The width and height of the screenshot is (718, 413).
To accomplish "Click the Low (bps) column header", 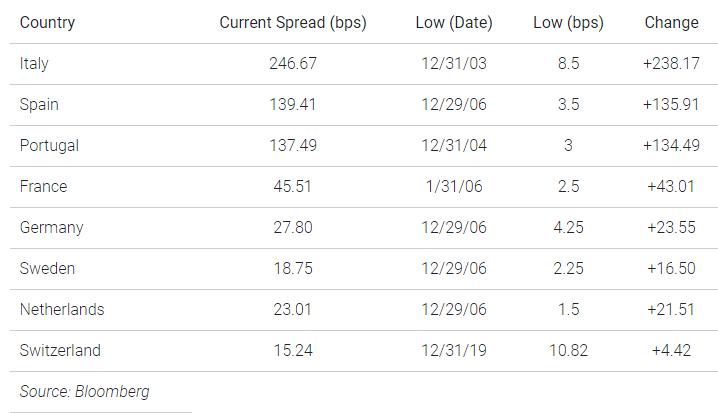I will coord(568,23).
